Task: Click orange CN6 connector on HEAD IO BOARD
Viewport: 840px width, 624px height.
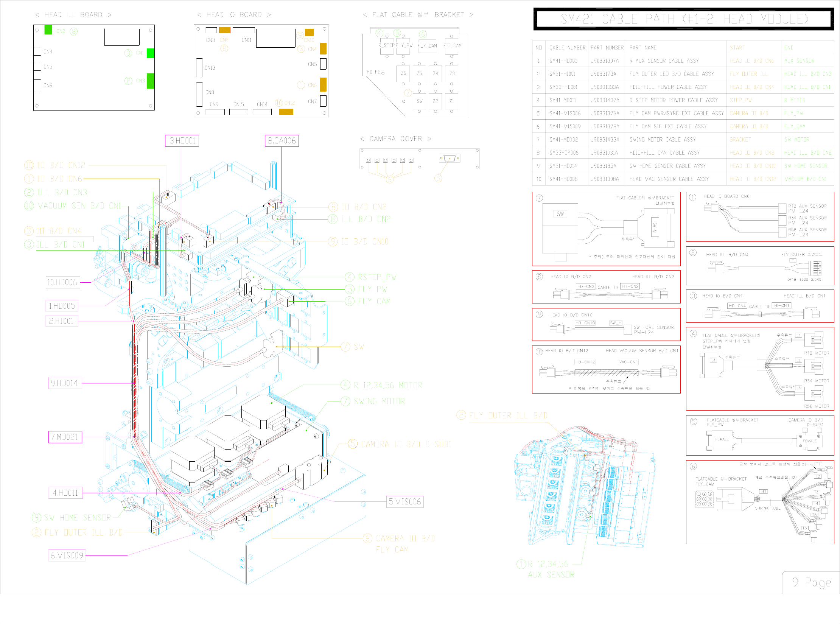Action: point(323,85)
